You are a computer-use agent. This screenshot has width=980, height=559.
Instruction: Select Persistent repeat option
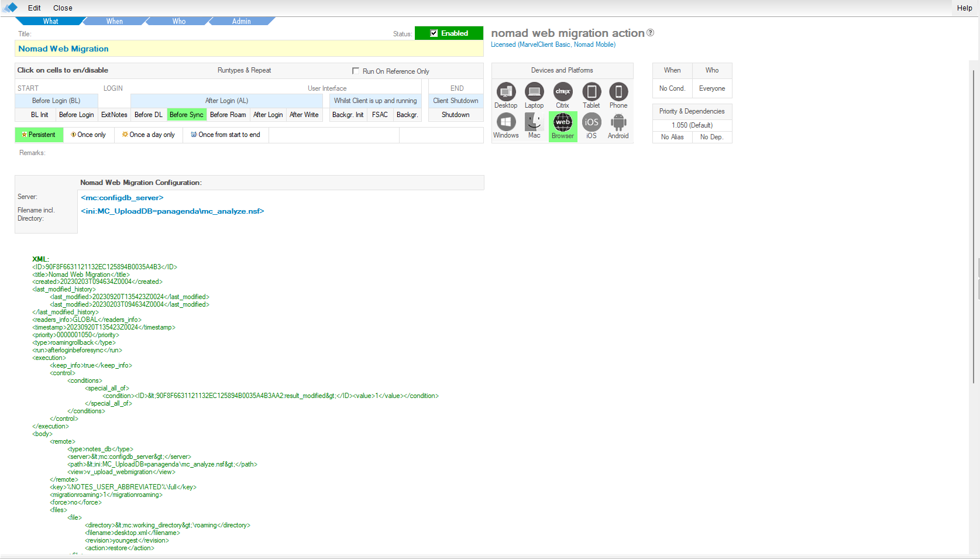39,135
